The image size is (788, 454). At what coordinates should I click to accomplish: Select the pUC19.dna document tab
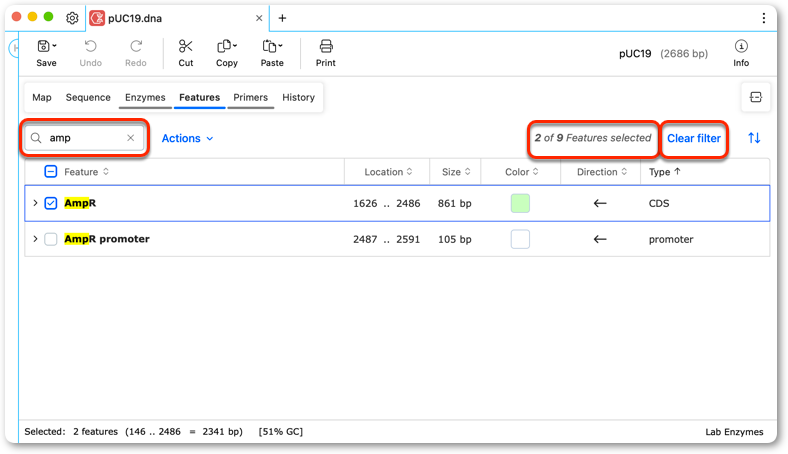click(x=176, y=18)
